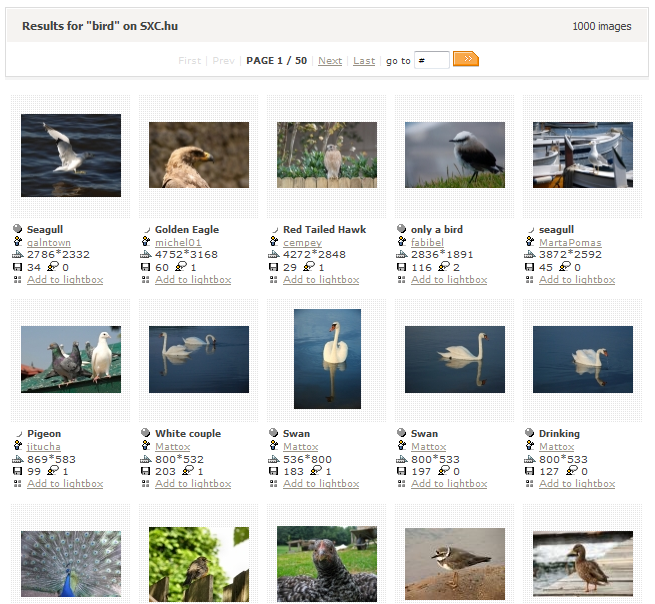This screenshot has width=655, height=604.
Task: Open the plover on sand thumbnail
Action: click(x=455, y=564)
